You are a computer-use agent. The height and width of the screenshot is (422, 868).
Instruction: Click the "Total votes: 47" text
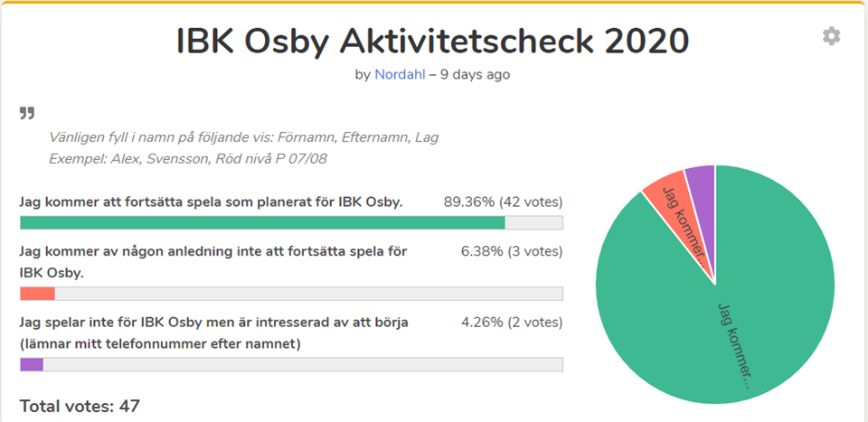(80, 407)
